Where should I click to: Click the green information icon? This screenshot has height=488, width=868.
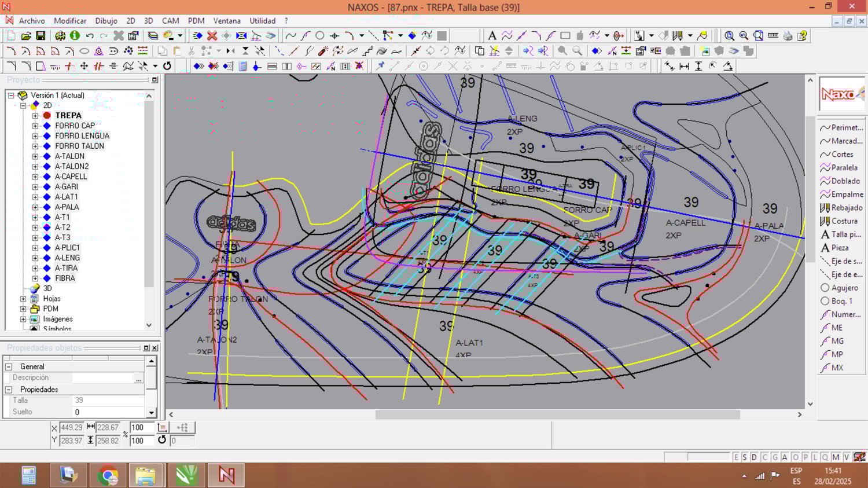pos(75,36)
